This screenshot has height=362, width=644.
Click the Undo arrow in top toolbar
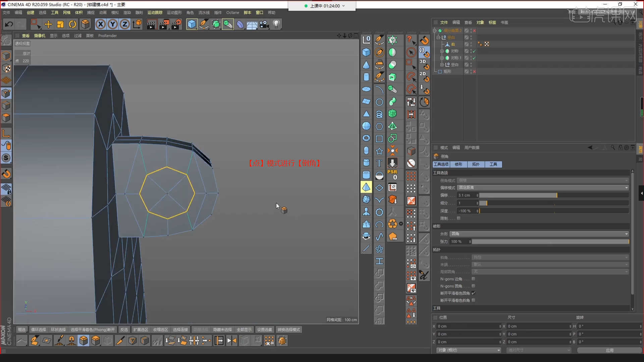(x=9, y=24)
